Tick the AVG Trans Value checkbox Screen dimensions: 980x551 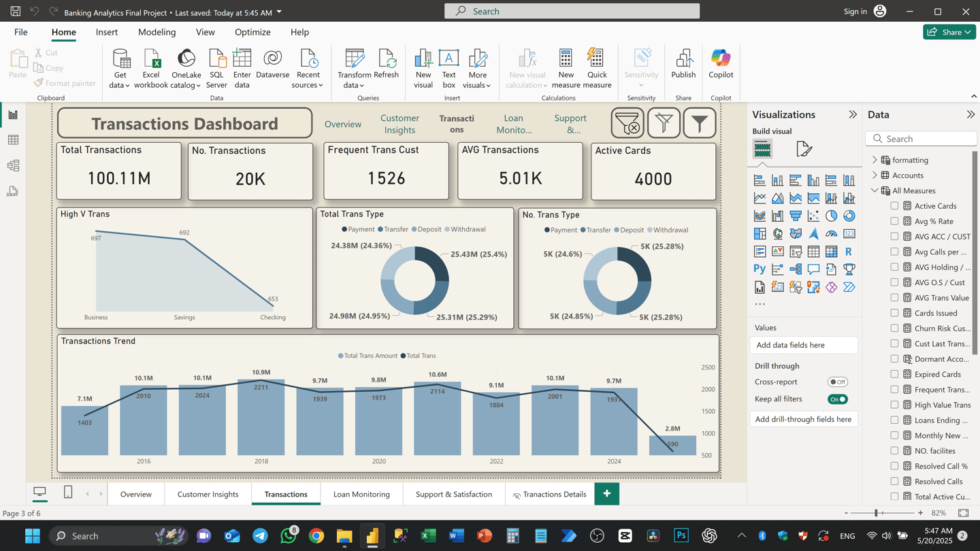click(x=894, y=298)
